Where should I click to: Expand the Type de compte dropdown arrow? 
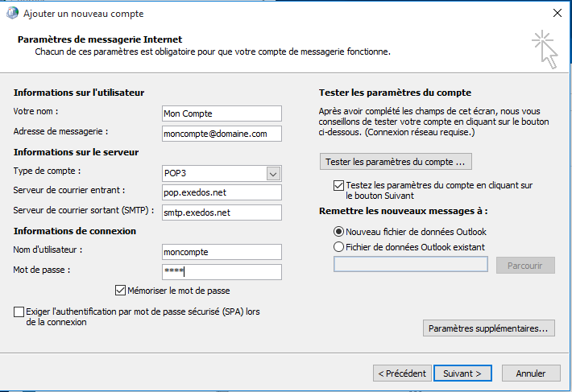[273, 173]
